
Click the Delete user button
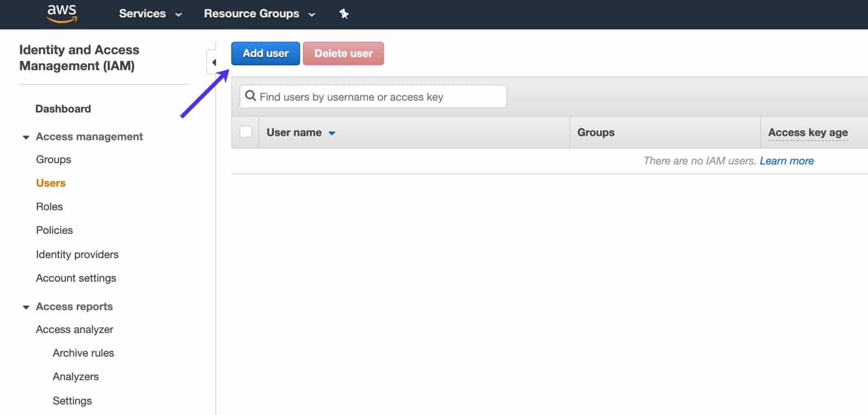click(x=343, y=53)
